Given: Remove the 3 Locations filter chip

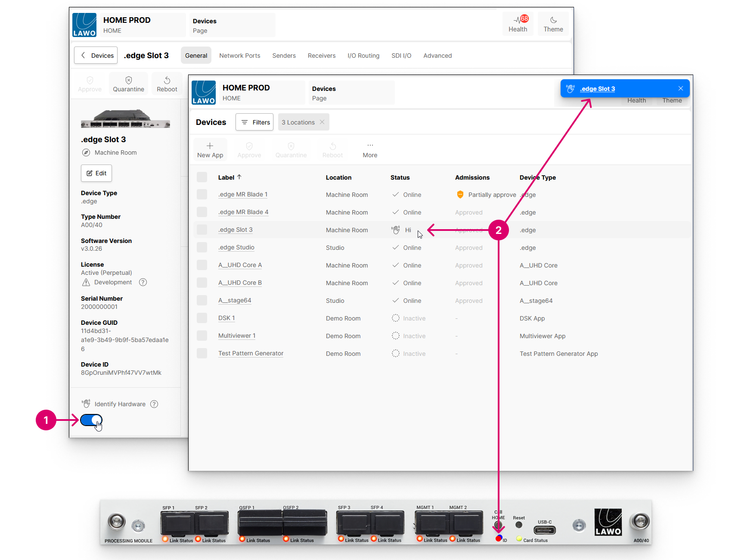Looking at the screenshot, I should click(322, 122).
